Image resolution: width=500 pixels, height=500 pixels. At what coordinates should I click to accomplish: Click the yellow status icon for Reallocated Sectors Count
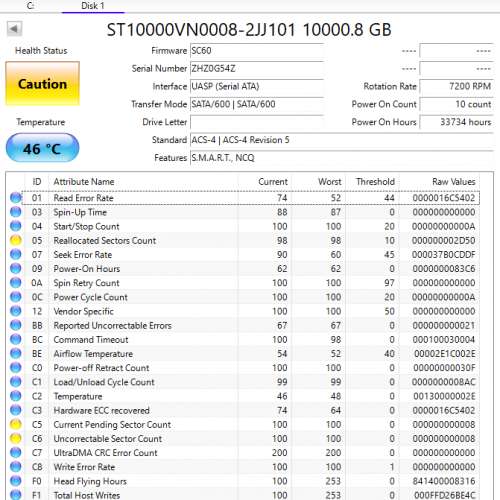[x=16, y=240]
